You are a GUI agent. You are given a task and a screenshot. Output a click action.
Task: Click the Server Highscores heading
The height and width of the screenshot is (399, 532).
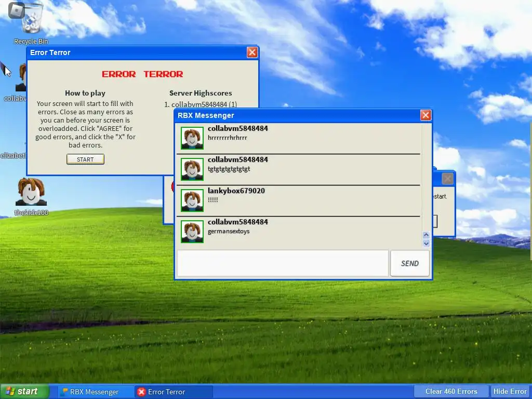point(201,93)
